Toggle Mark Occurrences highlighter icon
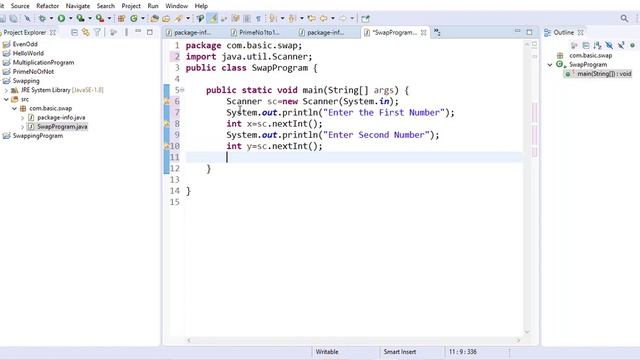This screenshot has height=360, width=640. (213, 18)
